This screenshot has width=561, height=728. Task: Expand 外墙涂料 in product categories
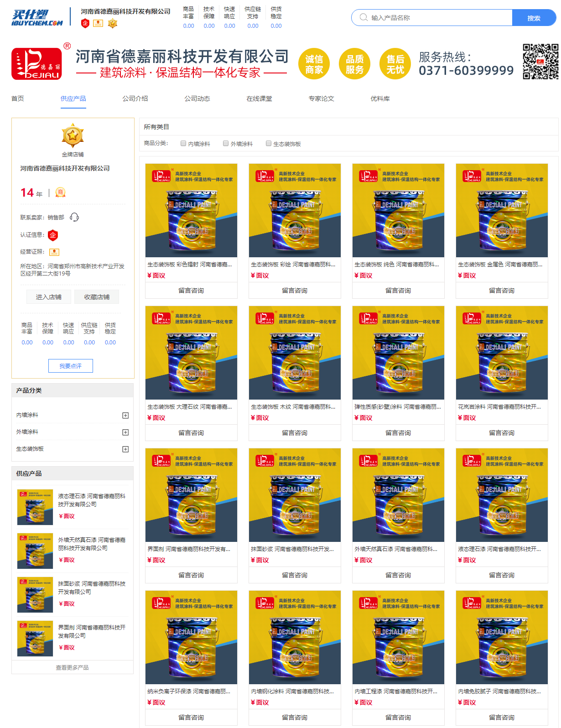(x=125, y=432)
